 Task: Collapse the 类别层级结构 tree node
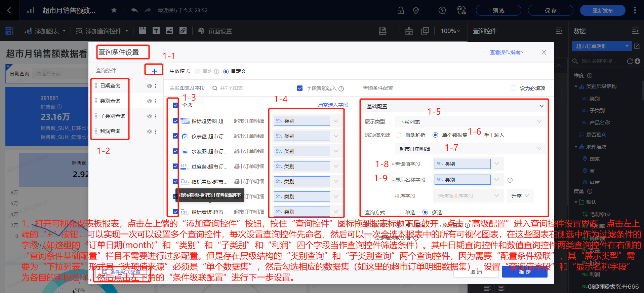click(x=576, y=86)
